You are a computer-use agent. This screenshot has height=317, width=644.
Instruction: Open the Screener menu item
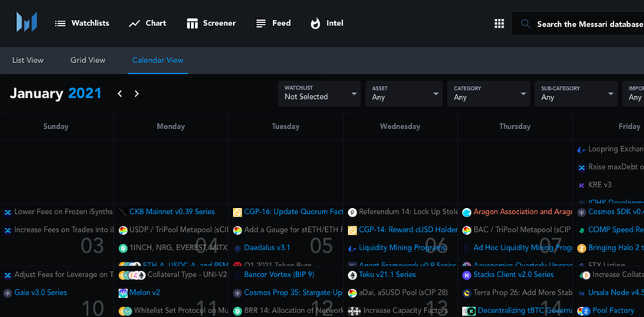click(211, 24)
